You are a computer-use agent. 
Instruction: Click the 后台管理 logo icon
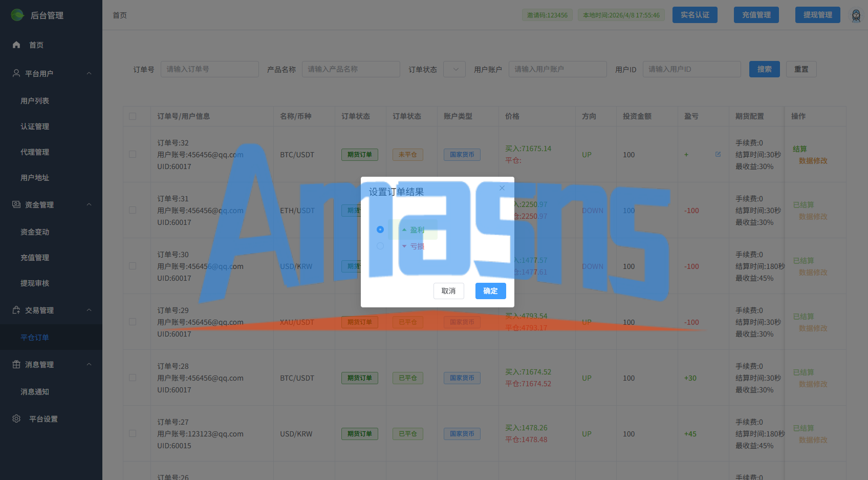[x=17, y=15]
